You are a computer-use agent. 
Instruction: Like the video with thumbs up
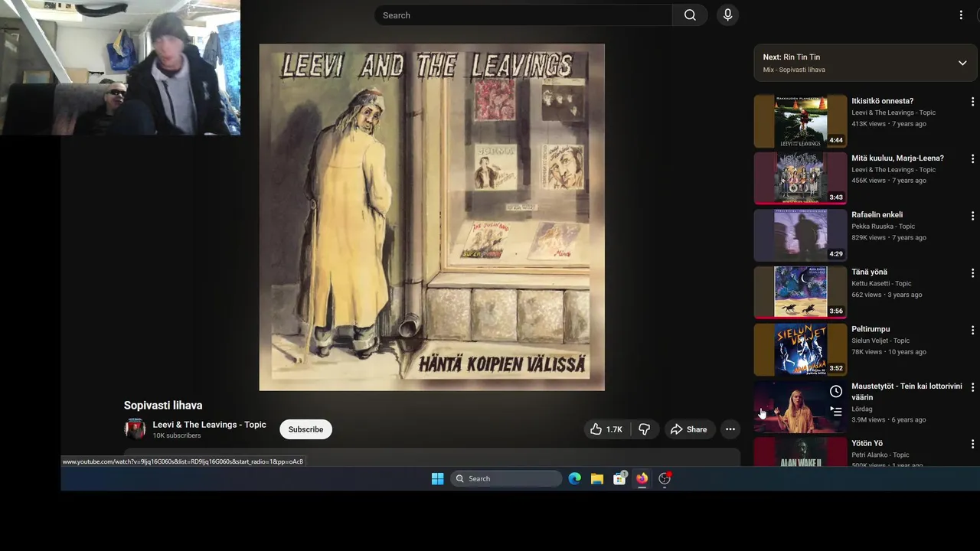tap(606, 429)
